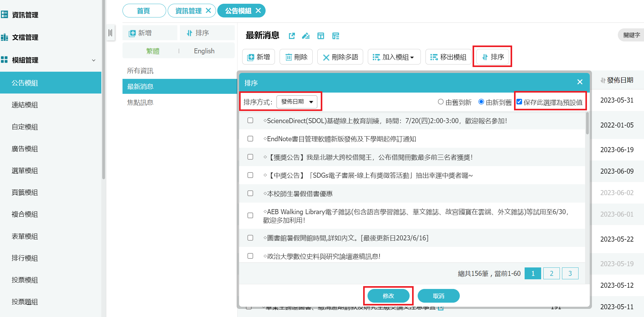The height and width of the screenshot is (317, 644).
Task: Click the 刪除多語 button
Action: pyautogui.click(x=340, y=57)
